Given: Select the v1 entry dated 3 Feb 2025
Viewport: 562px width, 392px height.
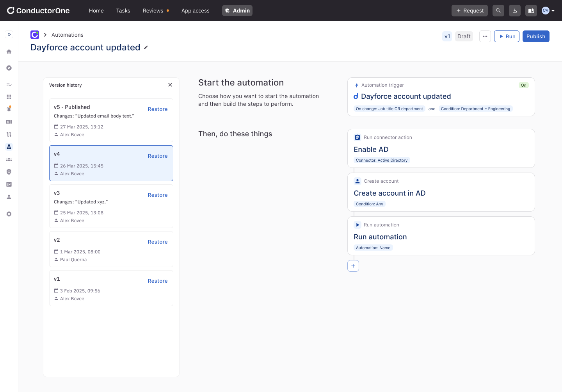Looking at the screenshot, I should click(x=111, y=288).
